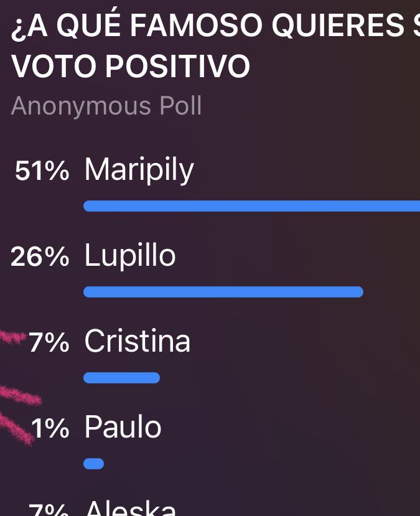Tap the 1% result beside Paulo

[50, 429]
